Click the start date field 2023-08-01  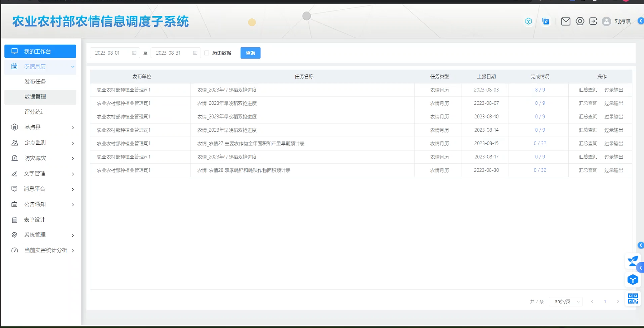point(115,53)
